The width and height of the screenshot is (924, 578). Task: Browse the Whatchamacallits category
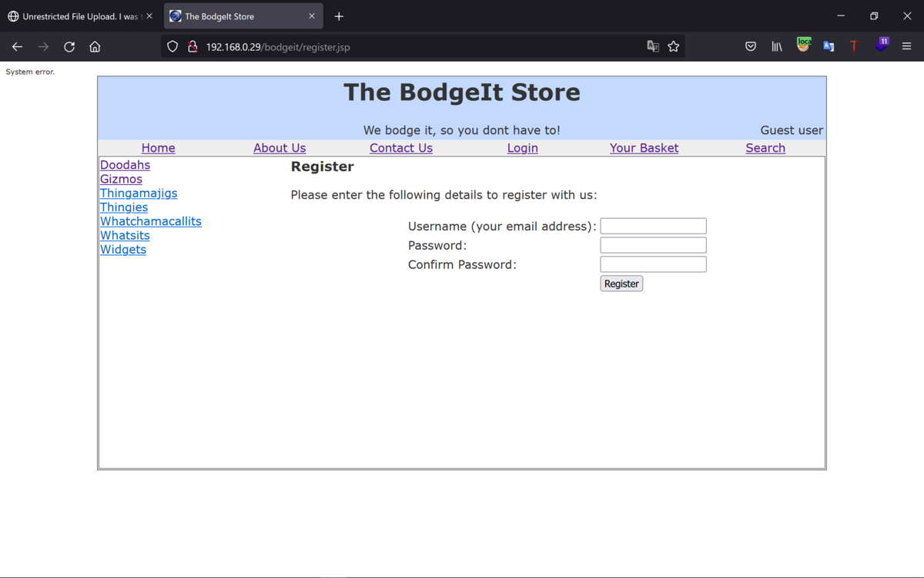tap(151, 221)
